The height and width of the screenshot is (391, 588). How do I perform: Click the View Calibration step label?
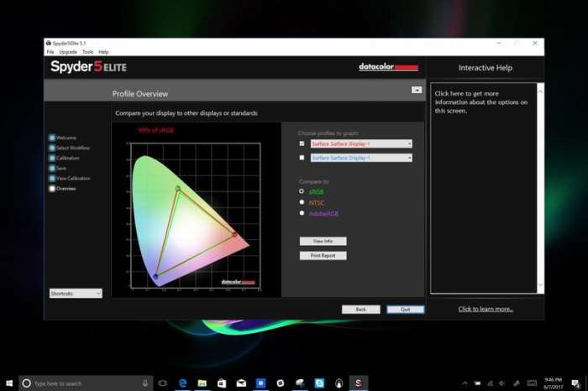point(73,178)
